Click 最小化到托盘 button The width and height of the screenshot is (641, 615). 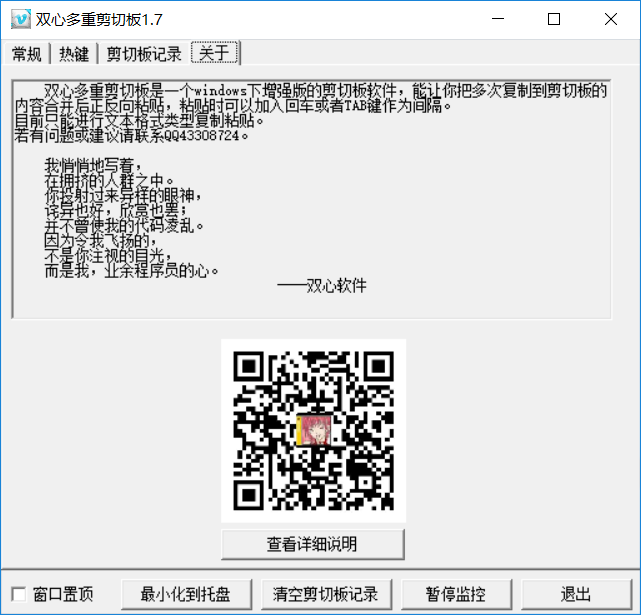point(186,594)
